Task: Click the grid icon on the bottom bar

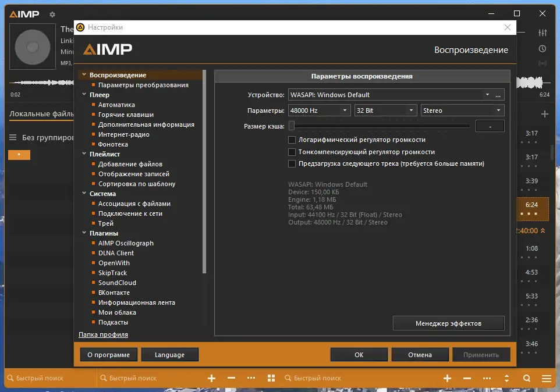Action: pos(271,378)
